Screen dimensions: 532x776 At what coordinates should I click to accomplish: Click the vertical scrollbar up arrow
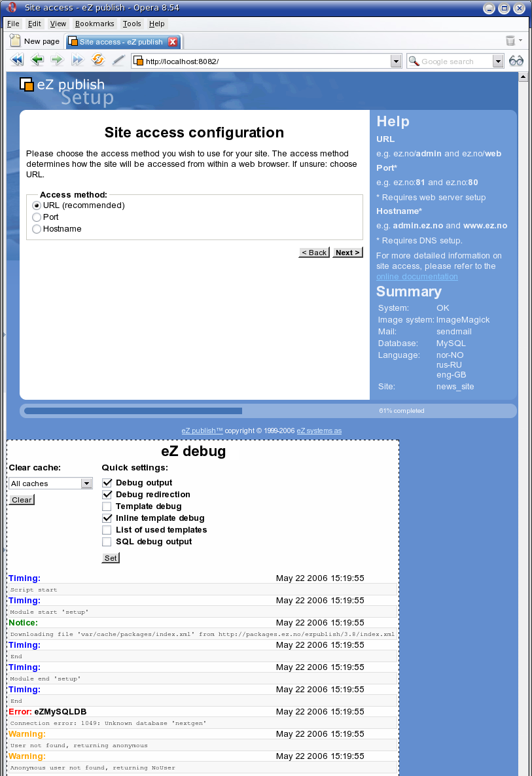coord(523,77)
